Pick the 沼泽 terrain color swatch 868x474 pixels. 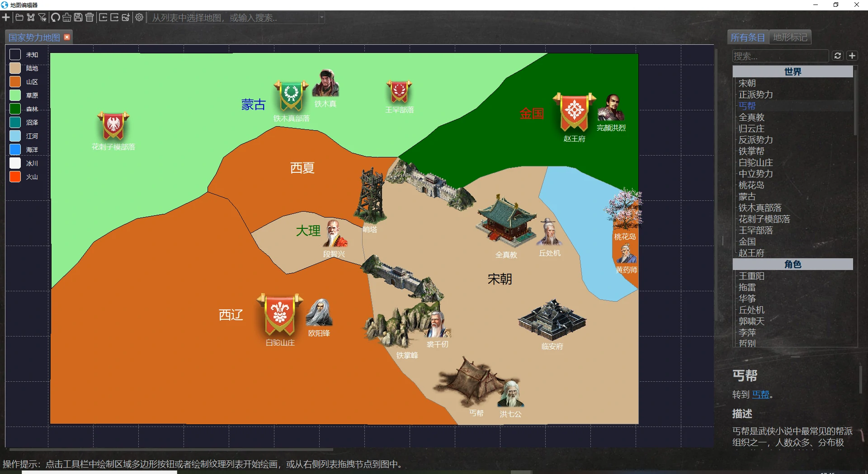click(15, 123)
